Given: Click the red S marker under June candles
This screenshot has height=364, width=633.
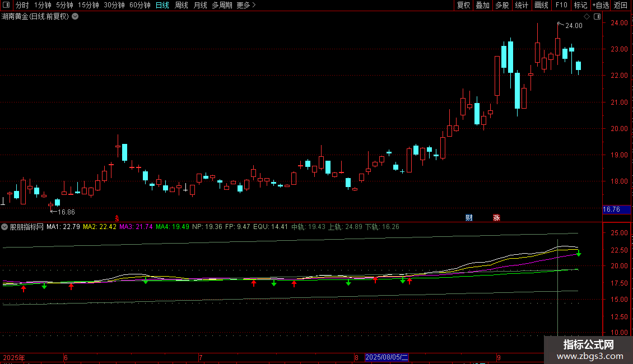Looking at the screenshot, I should 117,218.
